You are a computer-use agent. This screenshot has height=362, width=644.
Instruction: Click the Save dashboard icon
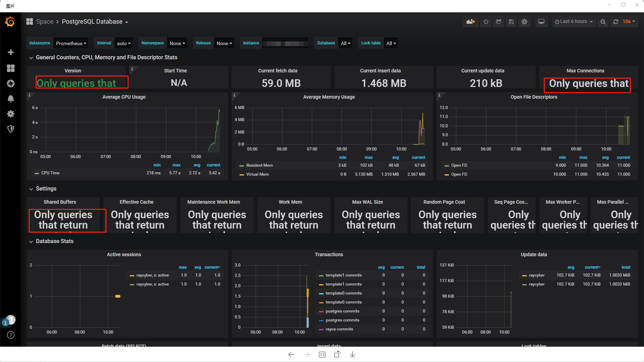tap(511, 22)
